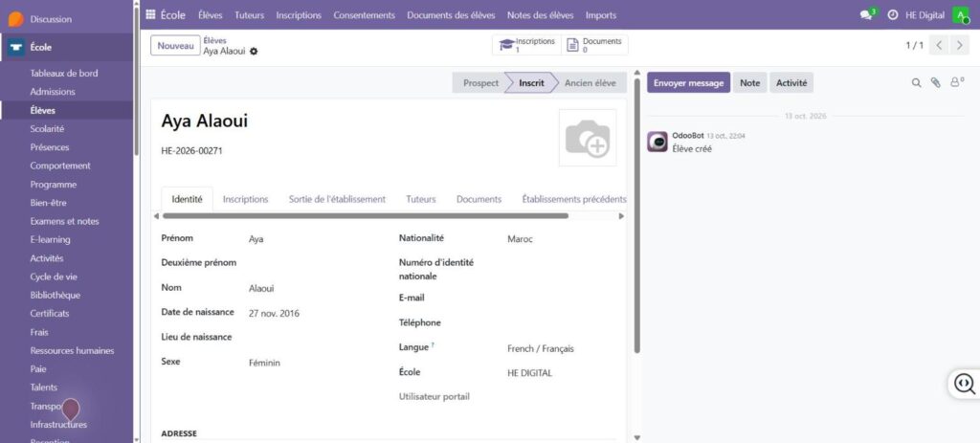
Task: Click the Activité button
Action: (791, 82)
